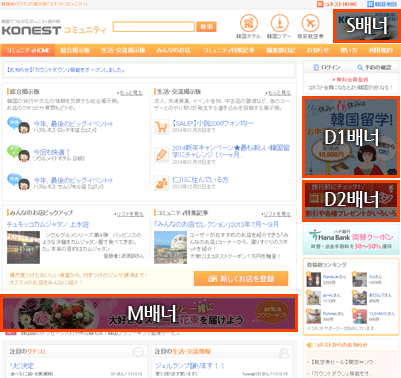Switch to the 総合掲示板 nav tab

point(75,50)
